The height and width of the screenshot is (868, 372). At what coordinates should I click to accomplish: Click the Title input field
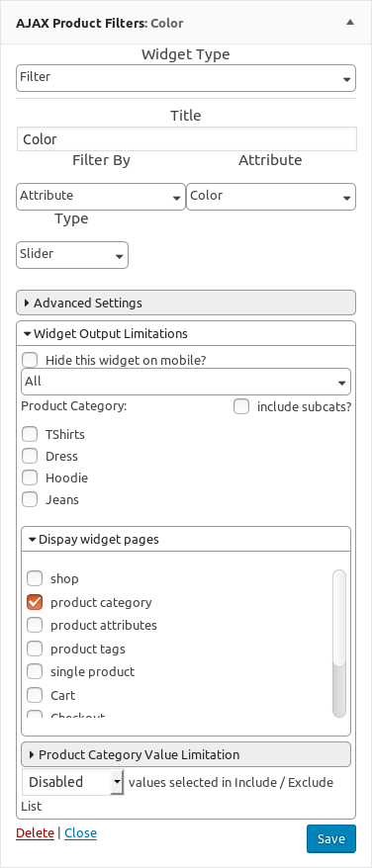coord(186,139)
